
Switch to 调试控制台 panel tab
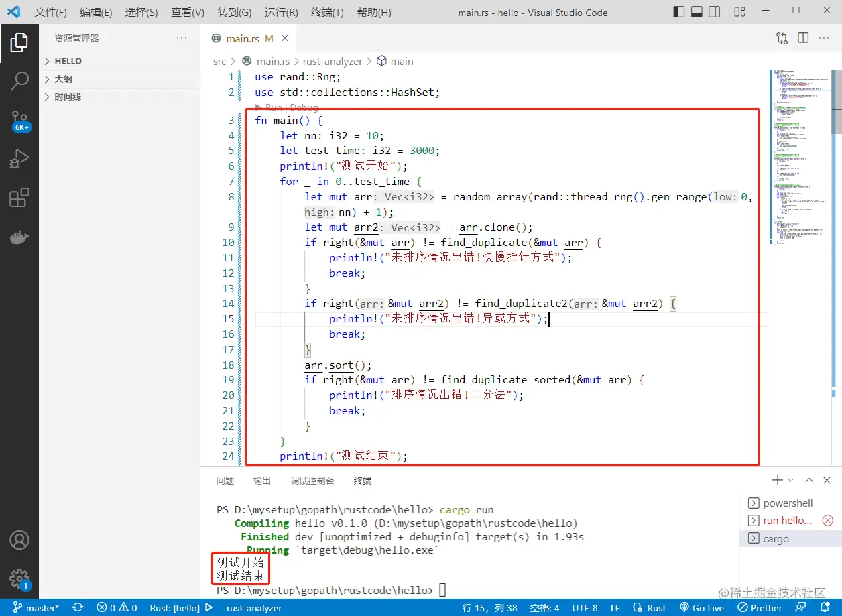click(x=312, y=481)
